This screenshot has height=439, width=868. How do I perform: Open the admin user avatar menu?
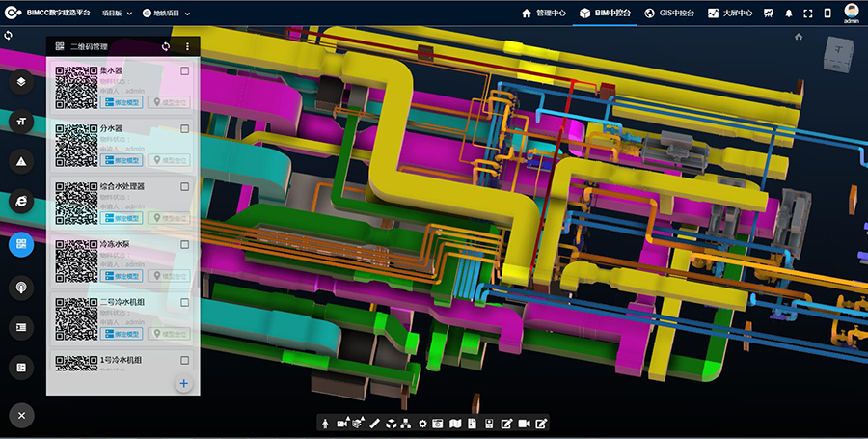(852, 13)
